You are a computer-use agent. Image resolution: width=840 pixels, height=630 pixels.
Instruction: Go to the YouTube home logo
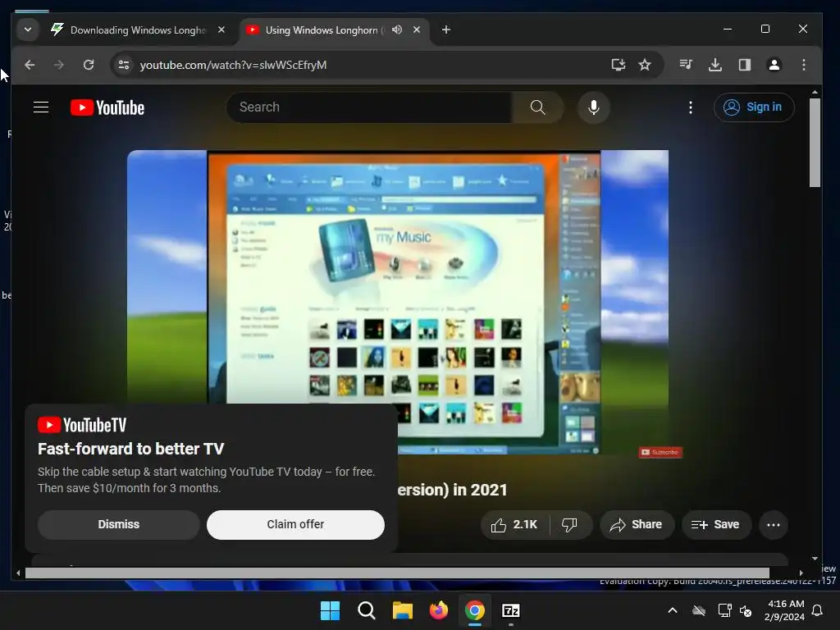tap(107, 107)
